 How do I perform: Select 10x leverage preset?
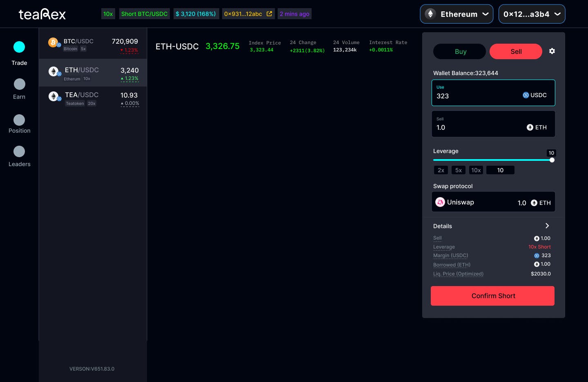(x=476, y=170)
